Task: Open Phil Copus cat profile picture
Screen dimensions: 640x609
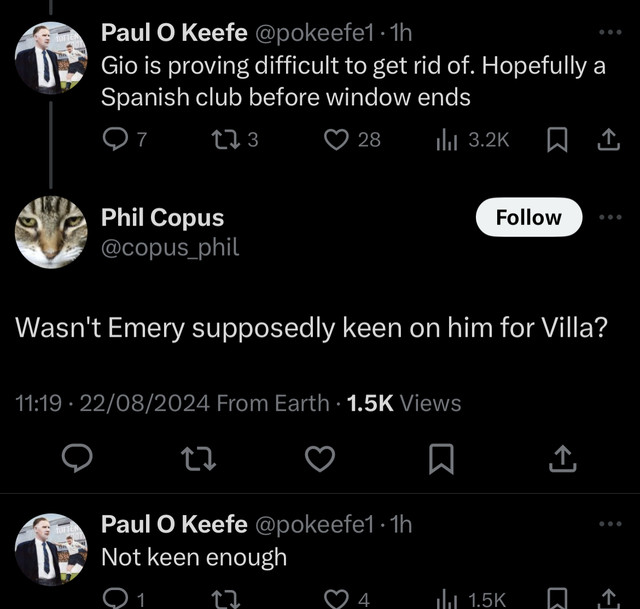Action: (51, 231)
